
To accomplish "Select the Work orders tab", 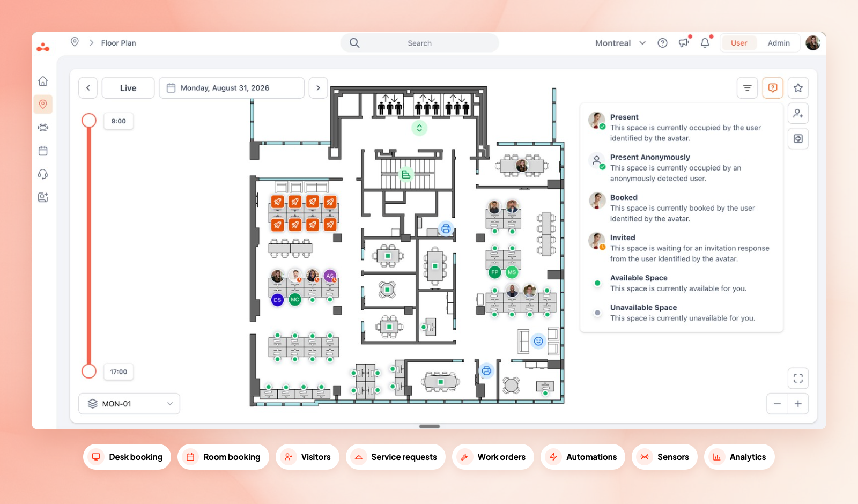I will tap(493, 457).
